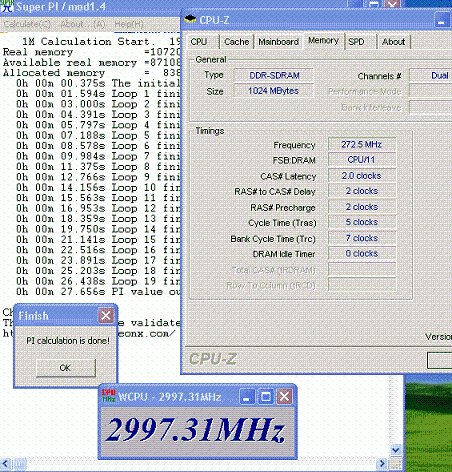Click the 'PI calculation is done!' message

[68, 341]
